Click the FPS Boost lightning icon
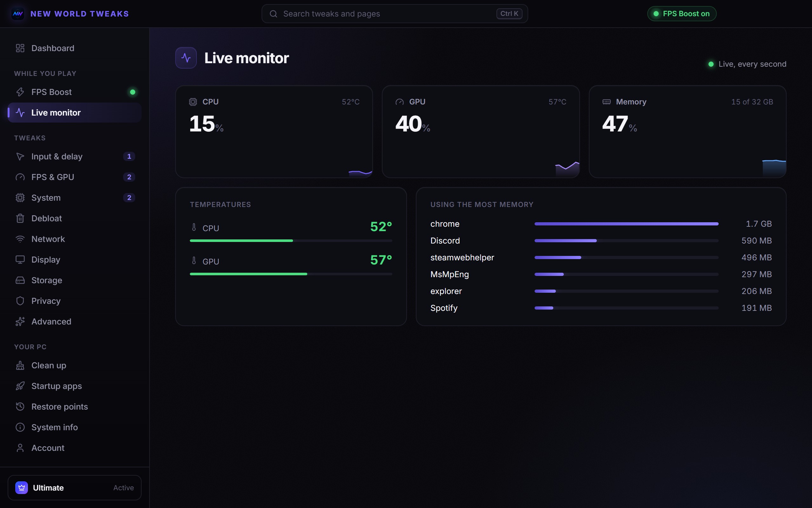812x508 pixels. (x=20, y=92)
